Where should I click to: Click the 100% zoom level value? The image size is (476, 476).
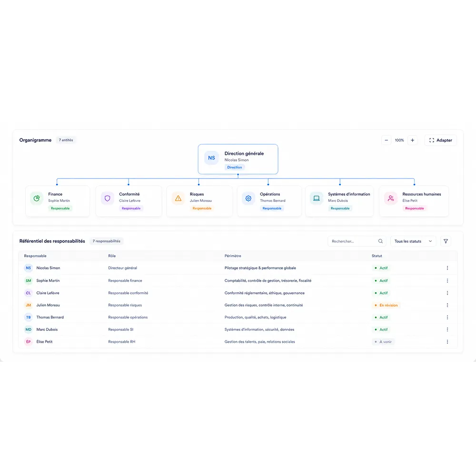coord(399,140)
